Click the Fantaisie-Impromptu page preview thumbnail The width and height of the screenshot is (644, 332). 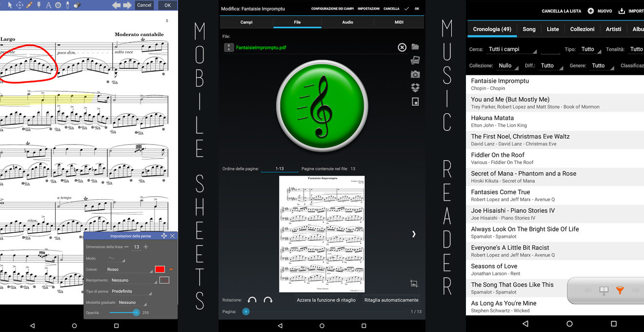[x=322, y=234]
